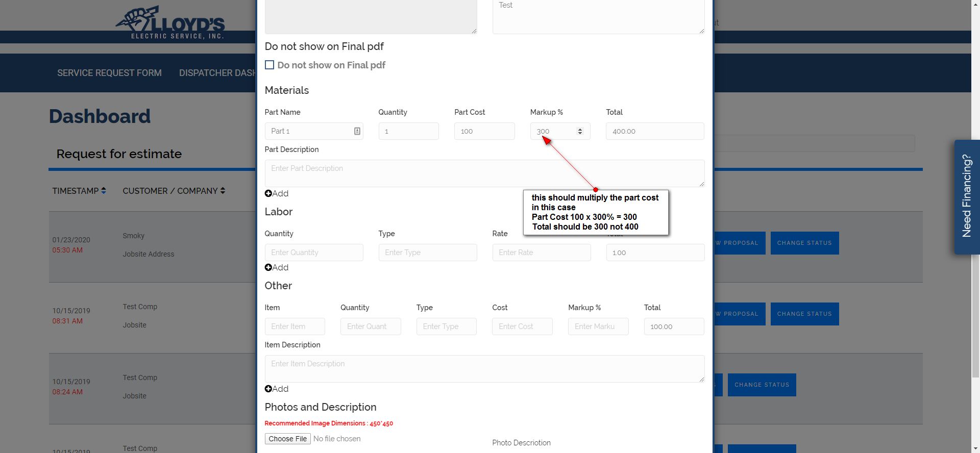Open the Need Financing side panel
The width and height of the screenshot is (980, 453).
pos(967,196)
